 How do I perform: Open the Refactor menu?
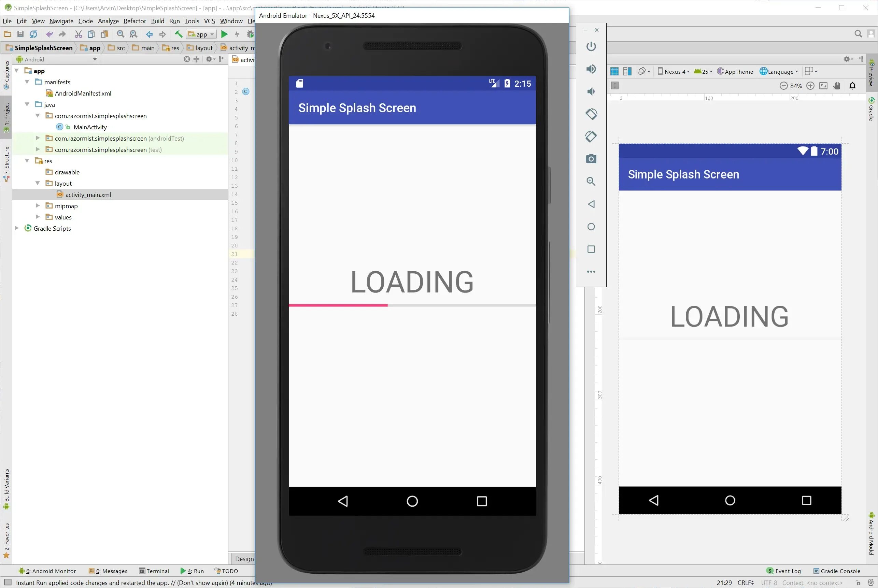click(x=134, y=21)
